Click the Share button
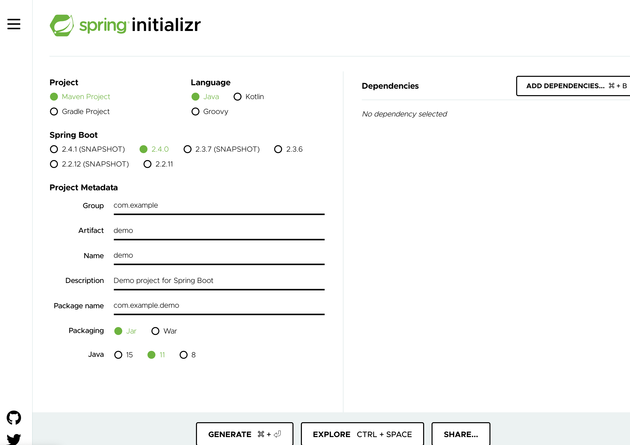 coord(461,434)
